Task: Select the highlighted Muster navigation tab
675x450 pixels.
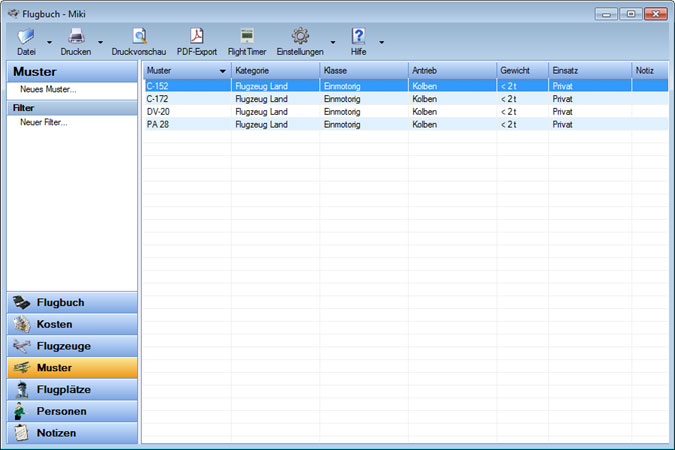Action: (x=72, y=368)
